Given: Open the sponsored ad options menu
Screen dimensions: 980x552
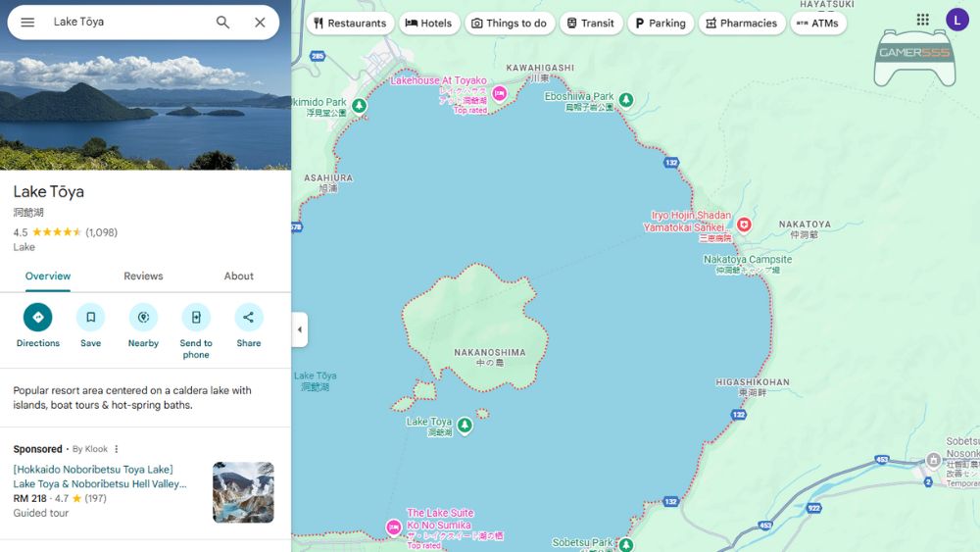Looking at the screenshot, I should tap(117, 449).
